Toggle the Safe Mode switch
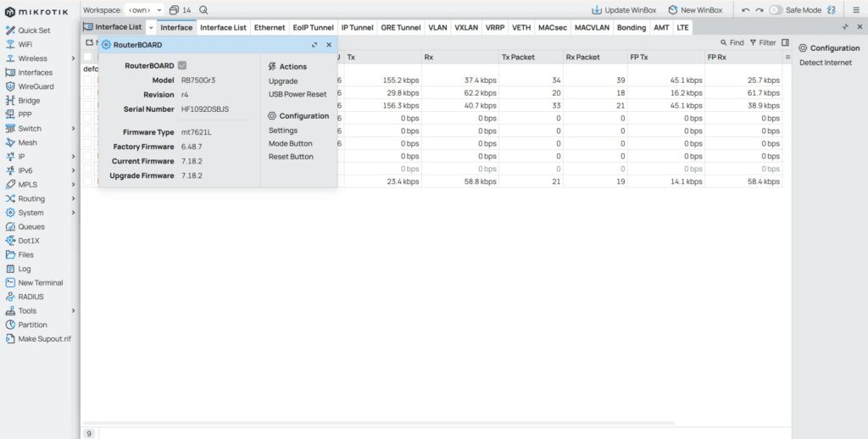This screenshot has height=439, width=868. 776,10
